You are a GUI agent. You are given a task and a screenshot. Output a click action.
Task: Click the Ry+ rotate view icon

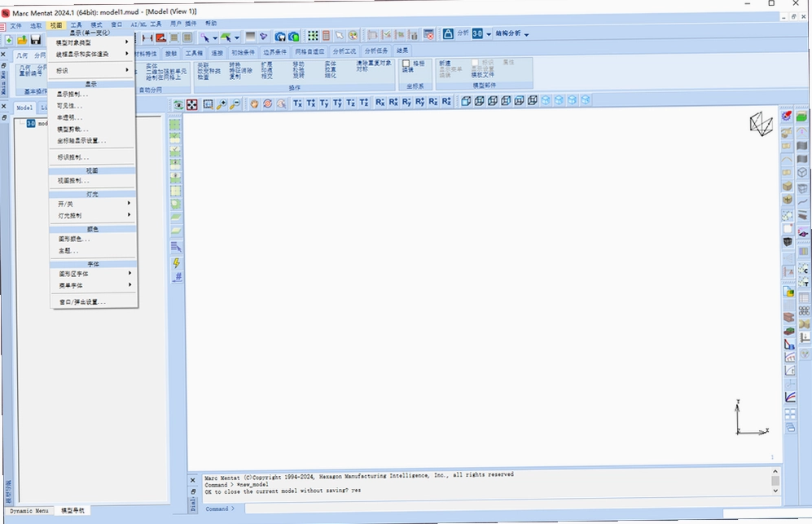click(420, 102)
